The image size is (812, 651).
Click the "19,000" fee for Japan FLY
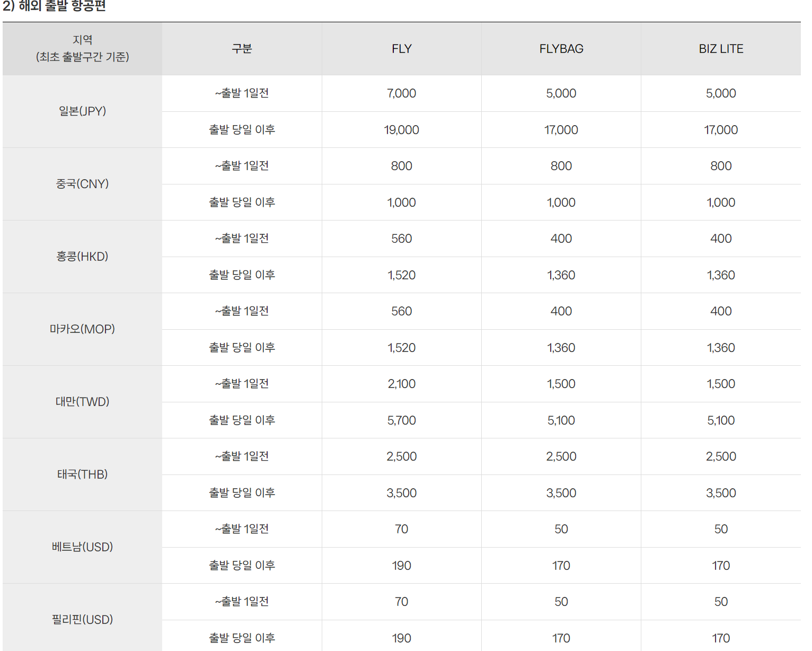[x=401, y=130]
